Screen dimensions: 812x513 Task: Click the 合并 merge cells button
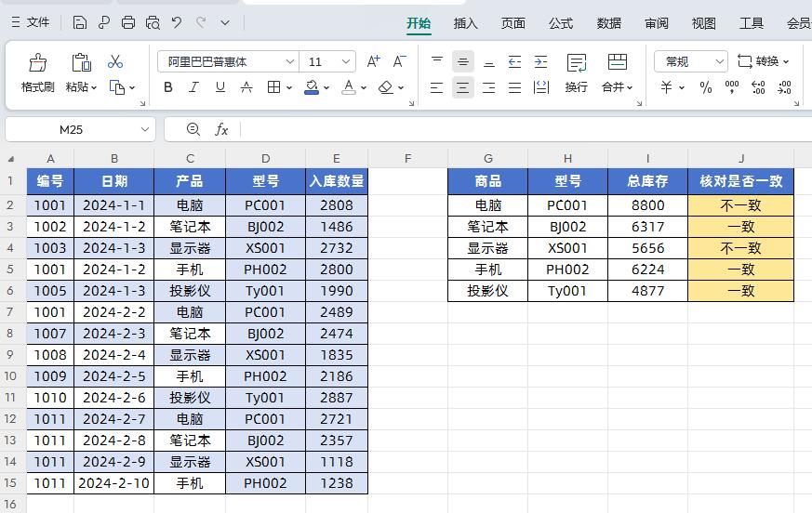tap(617, 72)
